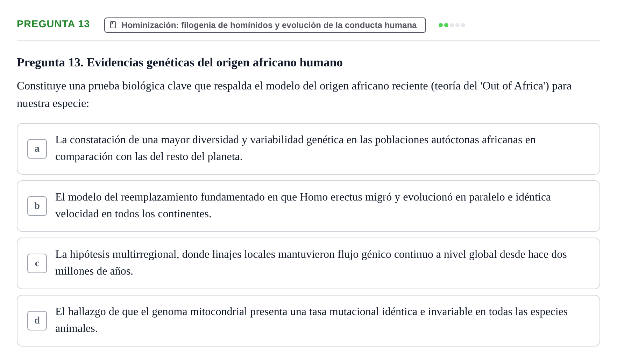The height and width of the screenshot is (364, 617).
Task: Select the letter 'a' option box
Action: 37,149
